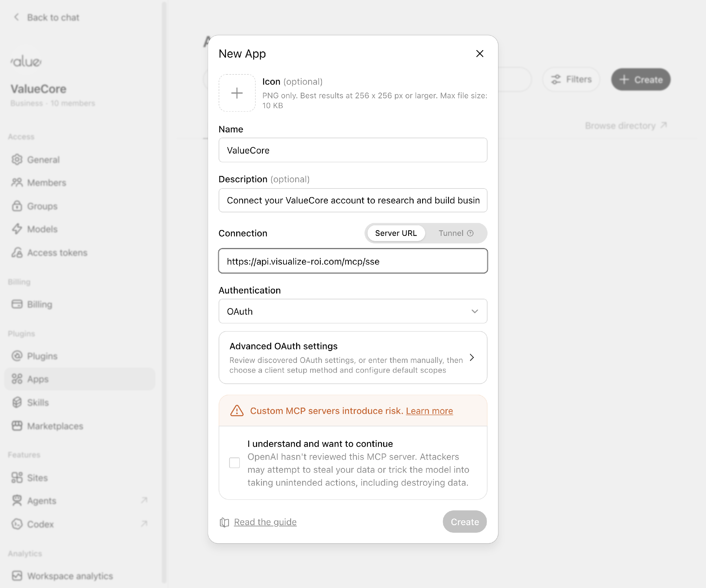The height and width of the screenshot is (588, 706).
Task: Navigate to Models settings
Action: click(x=79, y=229)
